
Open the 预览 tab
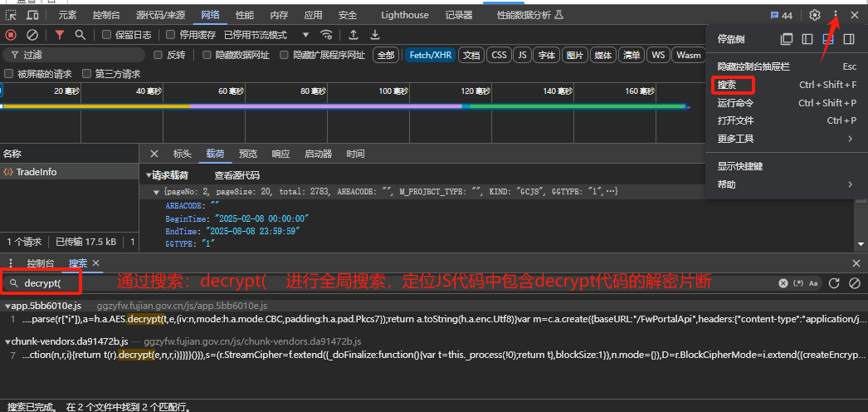coord(248,154)
